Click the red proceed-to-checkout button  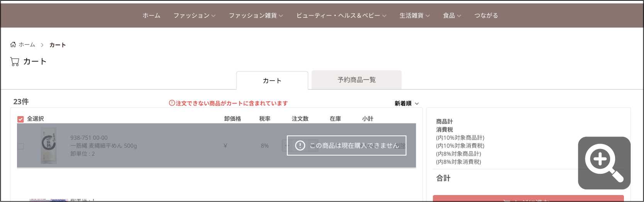pos(528,199)
